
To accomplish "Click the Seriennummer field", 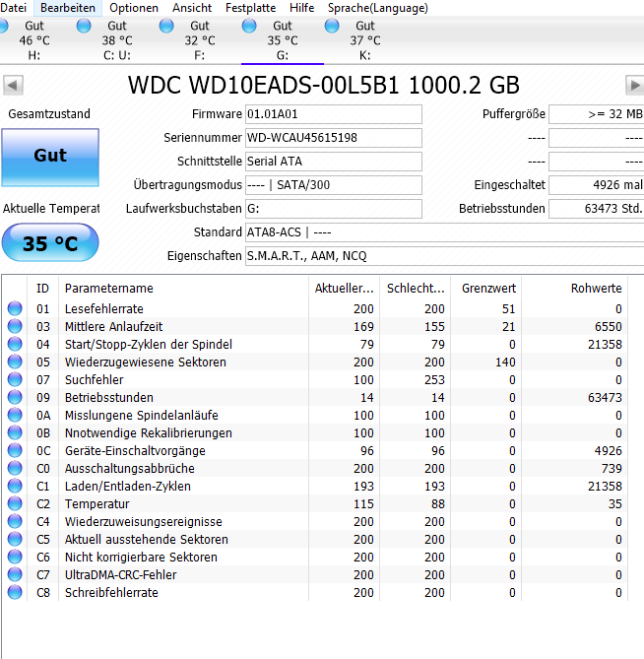I will [334, 138].
